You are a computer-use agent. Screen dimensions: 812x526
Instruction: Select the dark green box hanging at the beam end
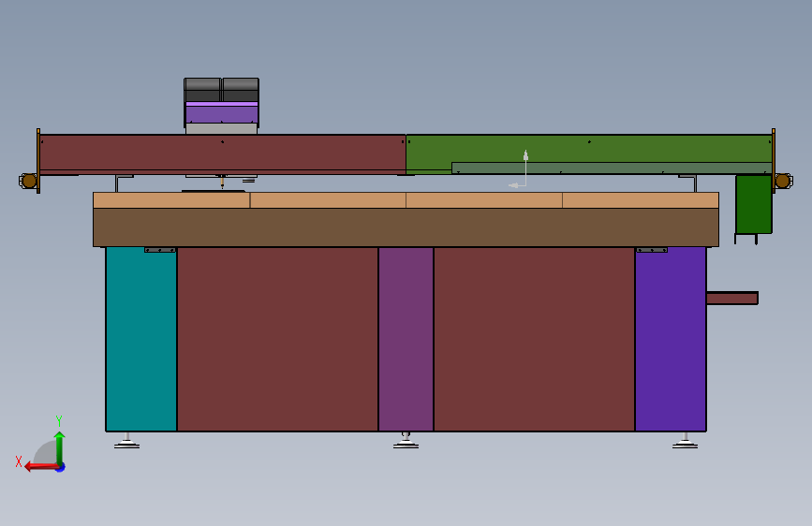754,204
